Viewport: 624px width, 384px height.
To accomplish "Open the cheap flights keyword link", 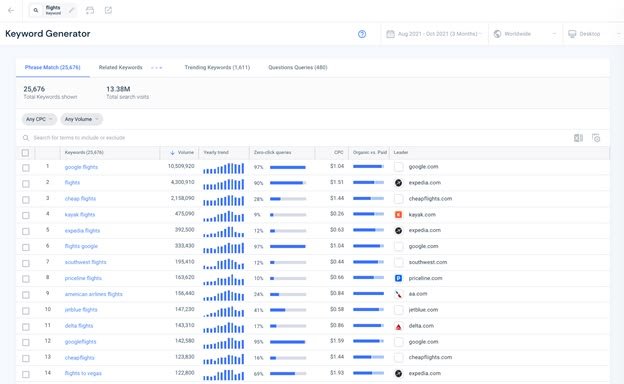I will (x=80, y=199).
